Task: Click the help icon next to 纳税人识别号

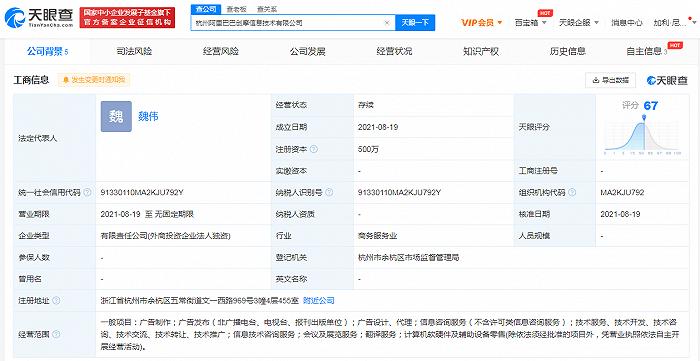Action: [x=329, y=192]
